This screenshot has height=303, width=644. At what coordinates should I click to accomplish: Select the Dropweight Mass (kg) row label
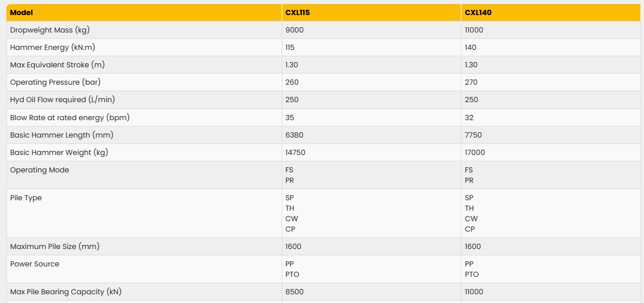coord(50,30)
